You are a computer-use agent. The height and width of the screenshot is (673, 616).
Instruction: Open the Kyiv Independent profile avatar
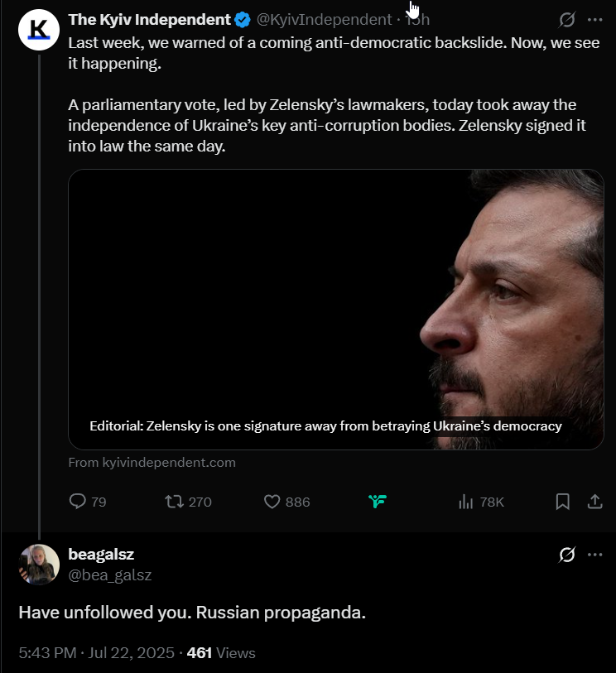pos(39,30)
